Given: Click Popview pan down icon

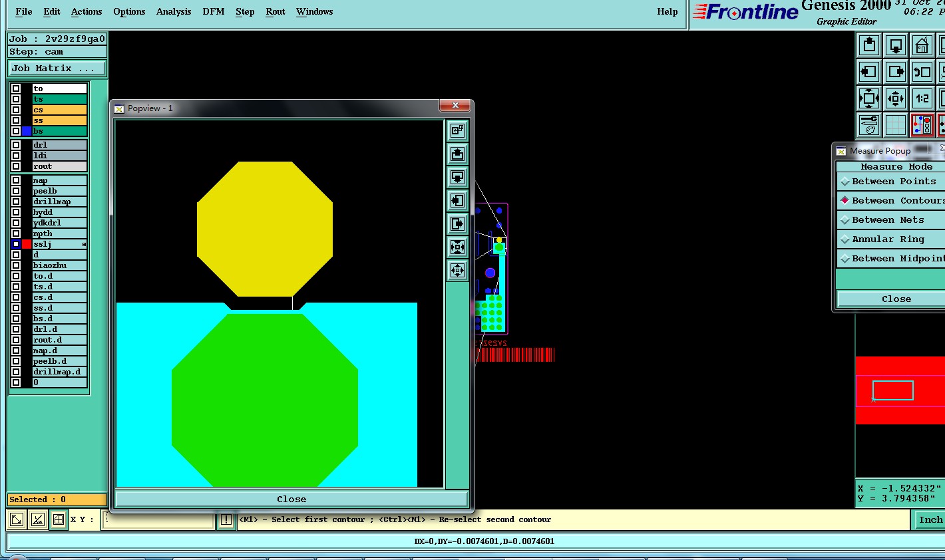Looking at the screenshot, I should coord(457,177).
